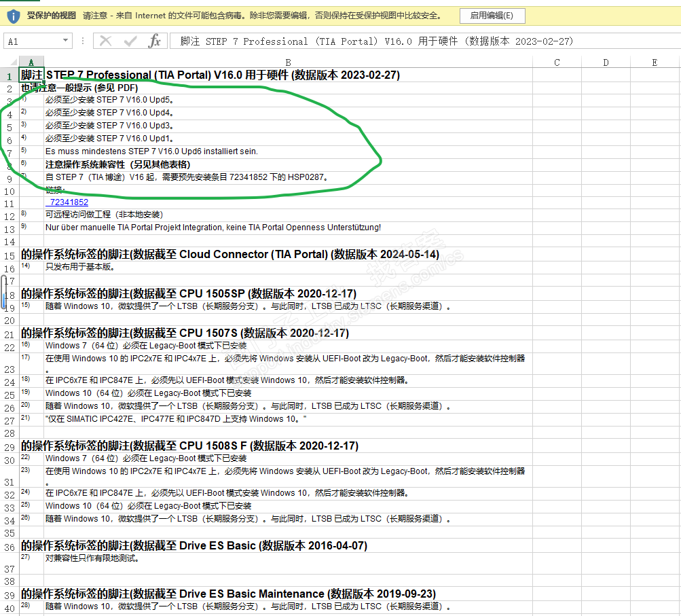Viewport: 681px width, 616px height.
Task: Click text '必须至少安装 STEP 7 V16.0 Upd3'
Action: [109, 126]
